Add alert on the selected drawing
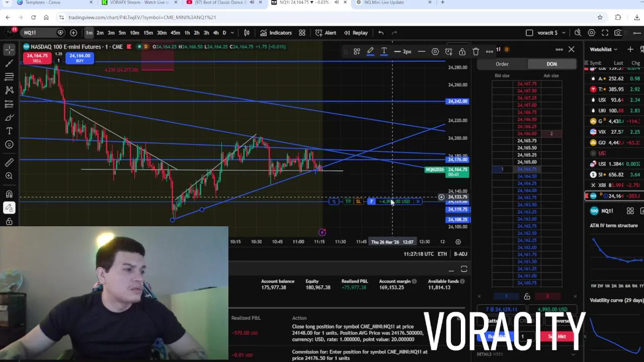 [449, 51]
